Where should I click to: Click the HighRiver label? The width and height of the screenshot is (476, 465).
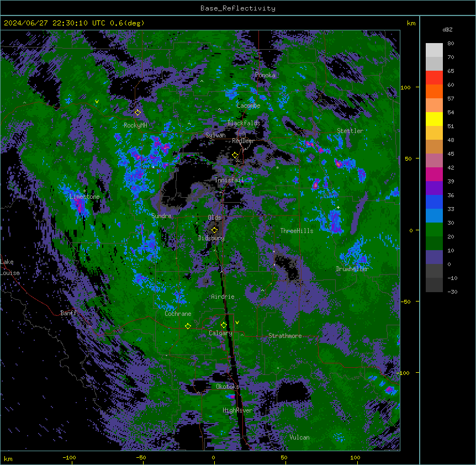(x=237, y=410)
